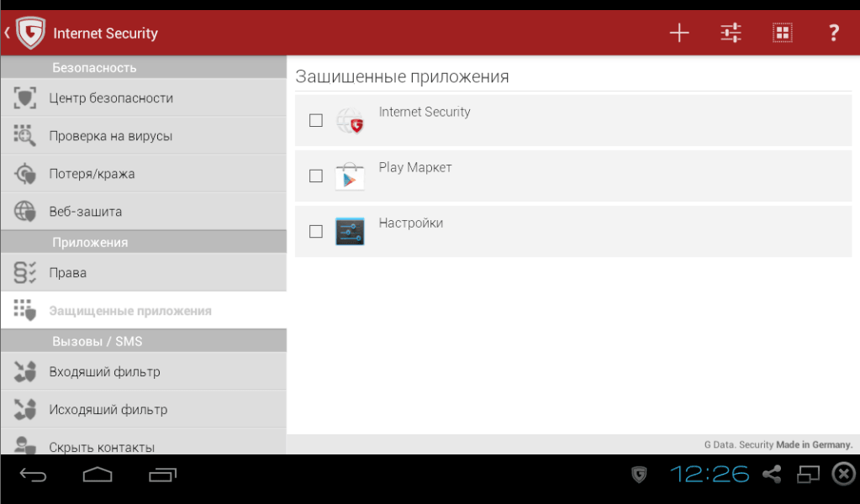Enable protection checkbox for Play Маркет
Image resolution: width=860 pixels, height=504 pixels.
(316, 176)
